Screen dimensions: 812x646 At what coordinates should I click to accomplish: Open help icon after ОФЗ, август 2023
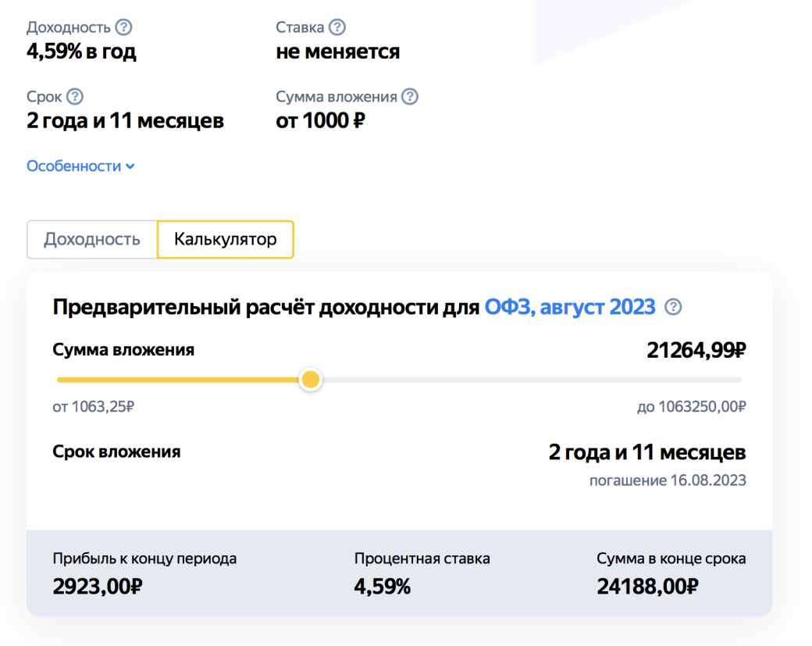(673, 307)
